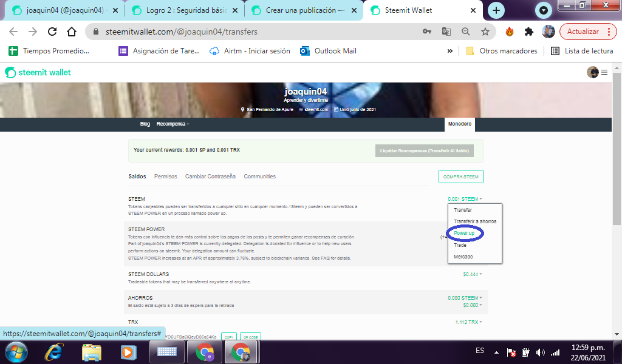Image resolution: width=622 pixels, height=364 pixels.
Task: Click the Chrome profile avatar
Action: tap(549, 32)
